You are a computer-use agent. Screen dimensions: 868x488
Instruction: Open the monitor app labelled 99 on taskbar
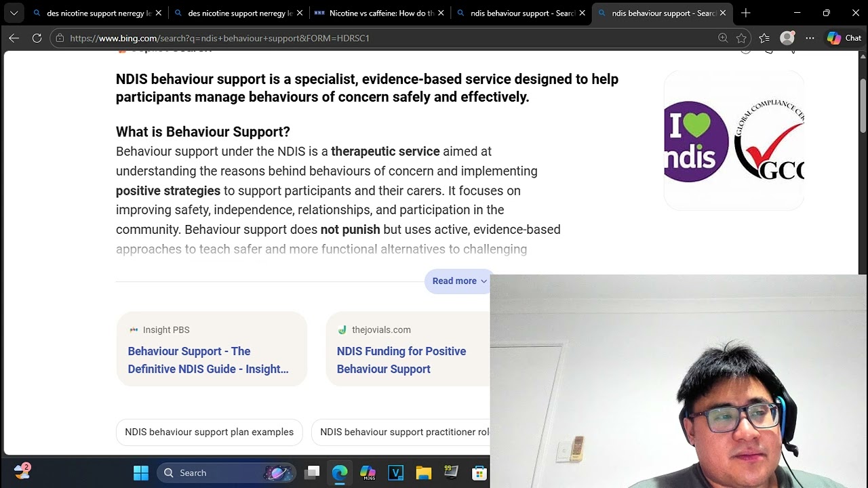tap(452, 472)
